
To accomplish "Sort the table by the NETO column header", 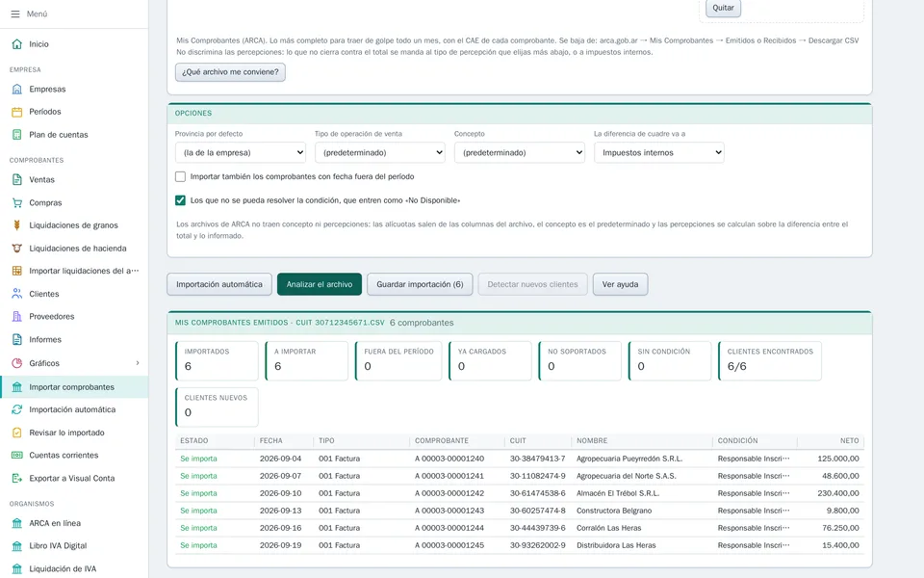I will click(849, 440).
